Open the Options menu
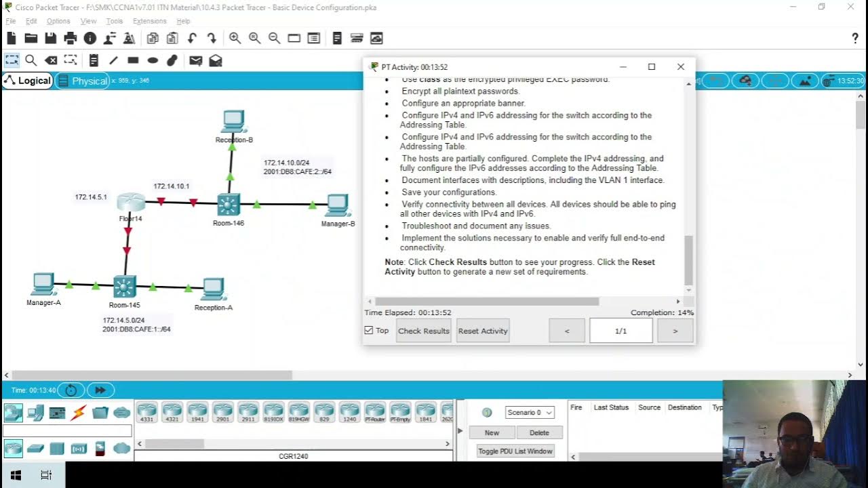The width and height of the screenshot is (868, 488). tap(58, 21)
